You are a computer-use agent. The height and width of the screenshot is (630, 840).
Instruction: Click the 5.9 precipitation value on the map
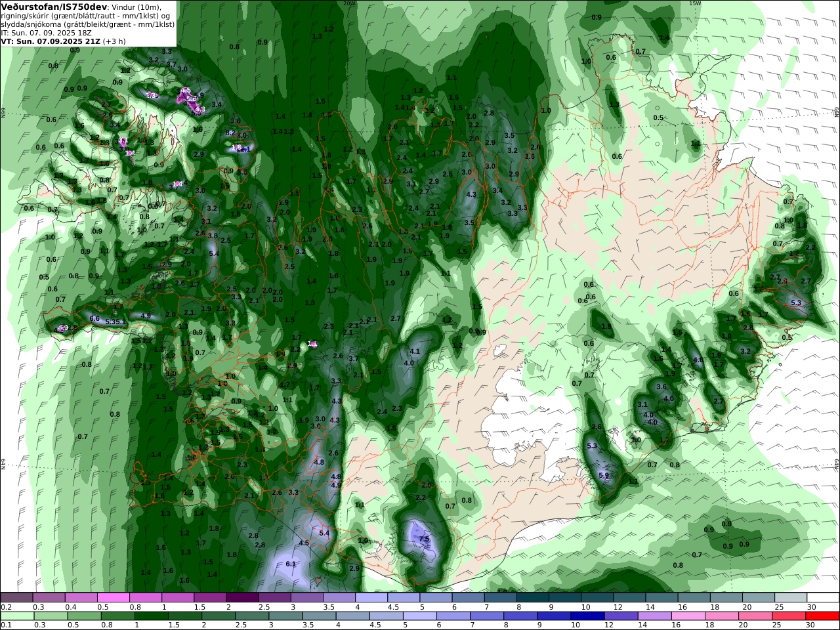[x=604, y=475]
